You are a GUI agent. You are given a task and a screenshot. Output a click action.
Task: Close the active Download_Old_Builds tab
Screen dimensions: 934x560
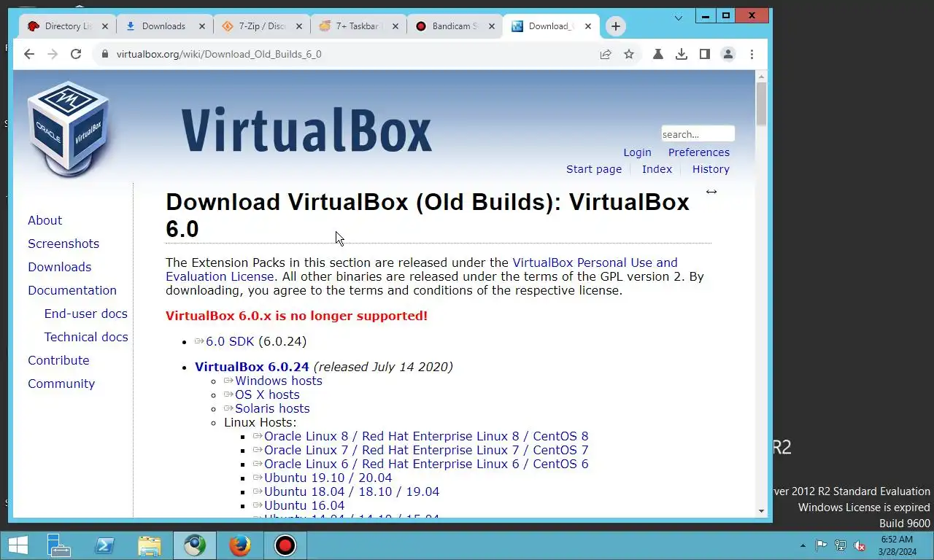pyautogui.click(x=588, y=26)
